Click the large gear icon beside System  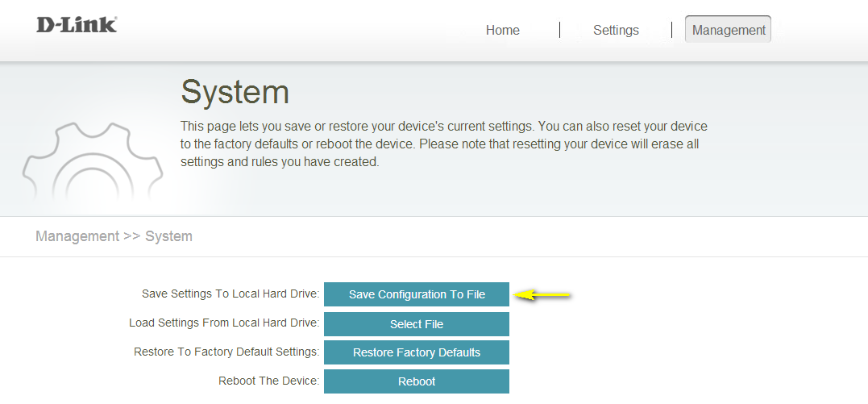(93, 165)
